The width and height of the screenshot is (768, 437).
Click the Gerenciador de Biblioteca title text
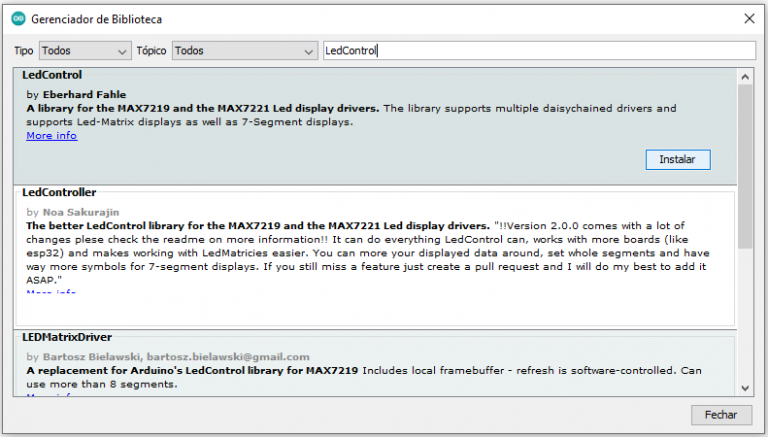click(x=97, y=19)
